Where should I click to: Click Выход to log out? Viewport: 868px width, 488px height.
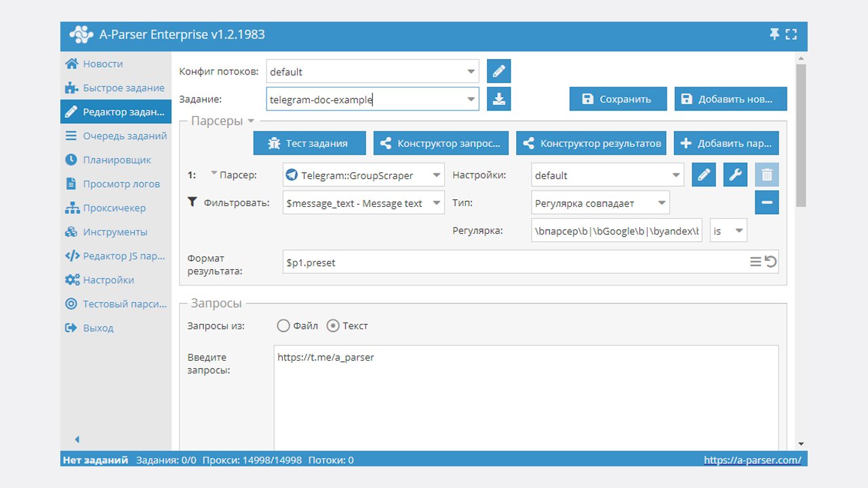(x=115, y=328)
